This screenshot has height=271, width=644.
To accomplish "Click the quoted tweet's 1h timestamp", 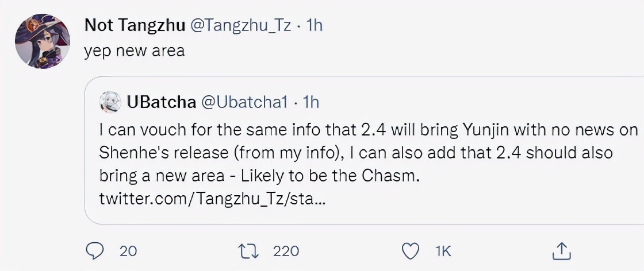I will 310,102.
